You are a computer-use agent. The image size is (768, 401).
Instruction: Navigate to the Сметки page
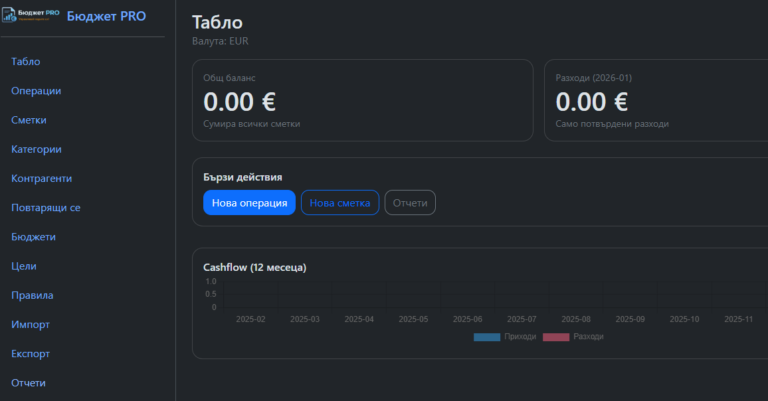pyautogui.click(x=29, y=120)
